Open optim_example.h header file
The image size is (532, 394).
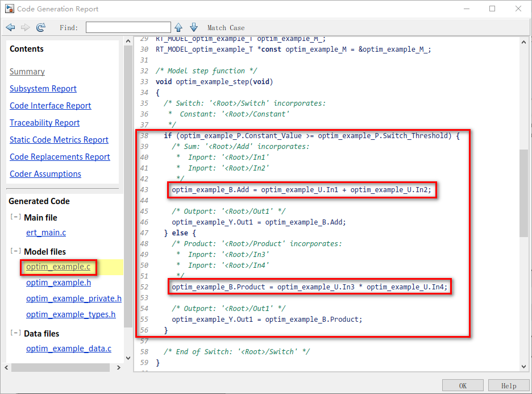click(x=59, y=283)
